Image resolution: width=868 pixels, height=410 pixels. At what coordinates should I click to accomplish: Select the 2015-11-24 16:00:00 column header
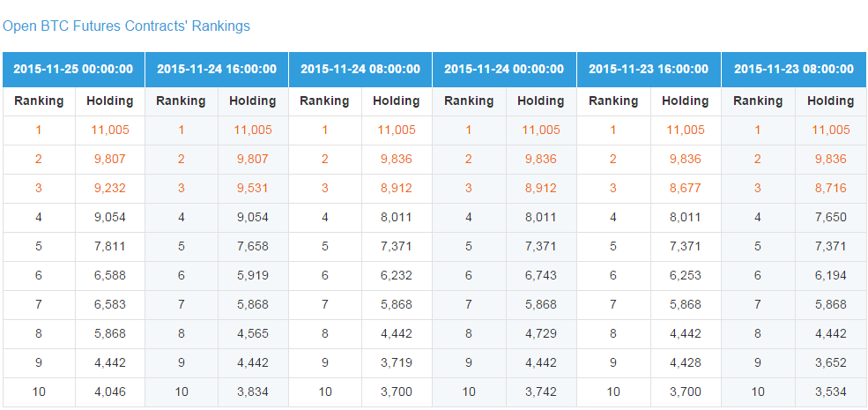point(217,70)
